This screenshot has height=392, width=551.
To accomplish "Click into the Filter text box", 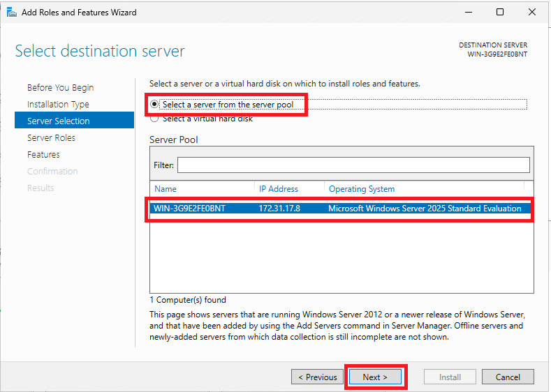I will [x=353, y=165].
